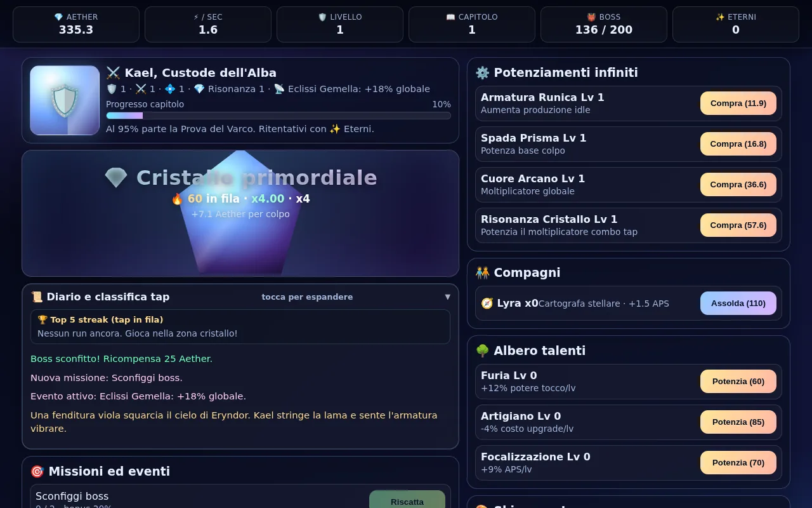
Task: Click the Aether gem icon in stats bar
Action: (x=58, y=17)
